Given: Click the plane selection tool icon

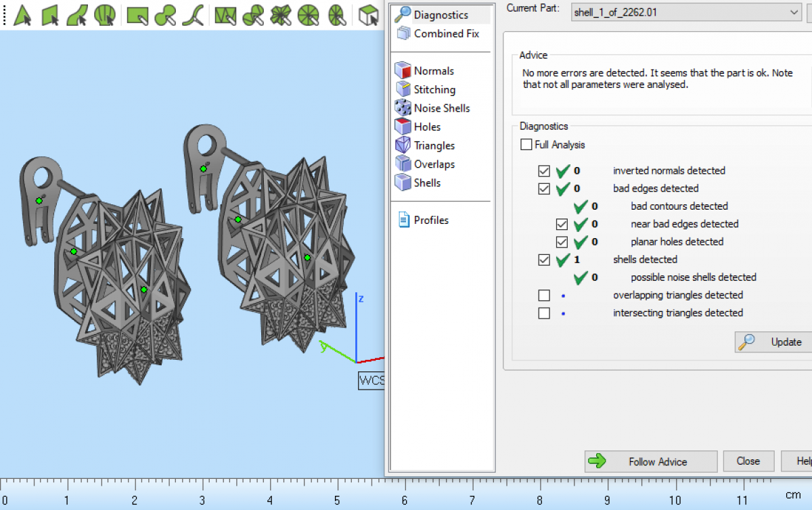Looking at the screenshot, I should [x=51, y=14].
